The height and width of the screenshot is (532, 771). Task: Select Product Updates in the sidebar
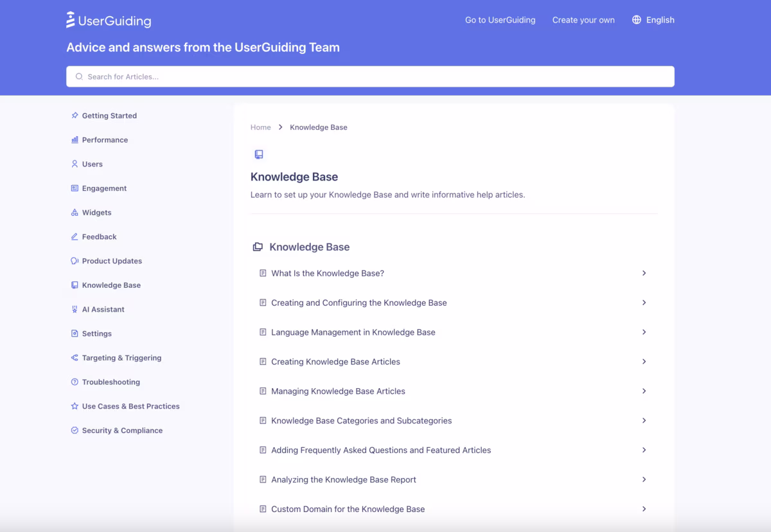pyautogui.click(x=112, y=261)
